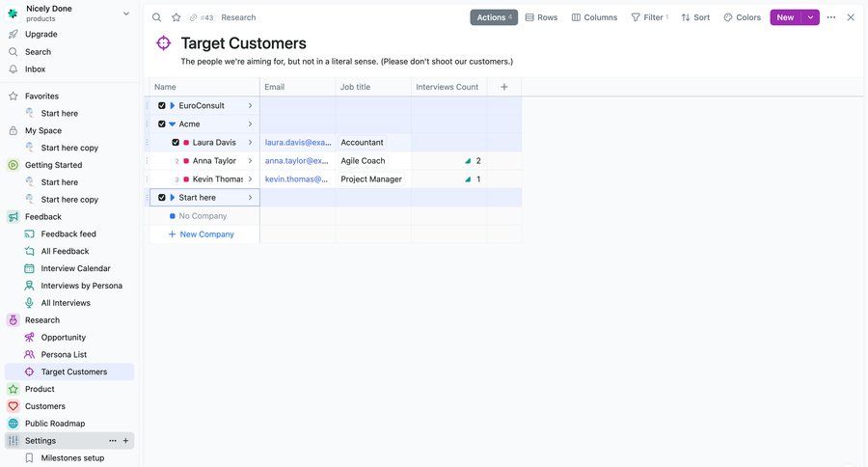Click the Customers heart icon

click(14, 406)
